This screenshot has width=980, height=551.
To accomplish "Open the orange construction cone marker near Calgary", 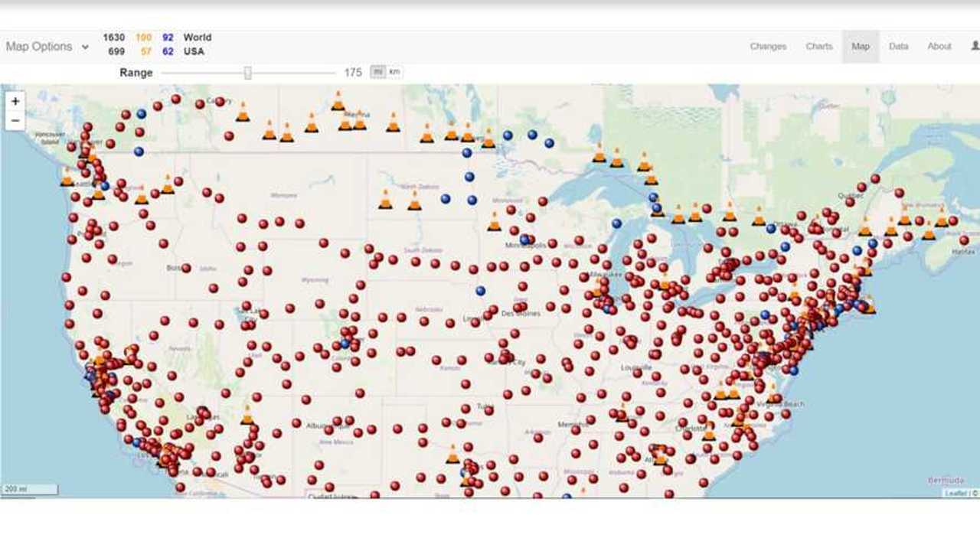I will 242,115.
